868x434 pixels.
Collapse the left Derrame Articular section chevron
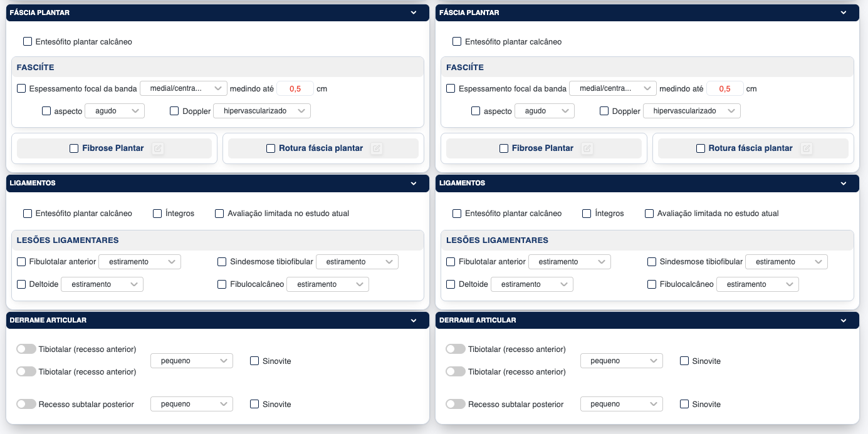(x=414, y=321)
